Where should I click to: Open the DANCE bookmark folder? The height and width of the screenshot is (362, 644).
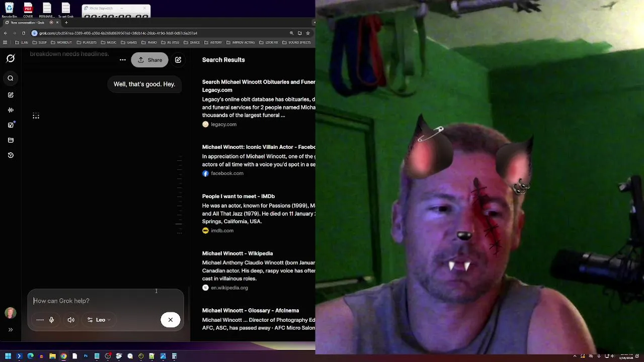pos(192,43)
